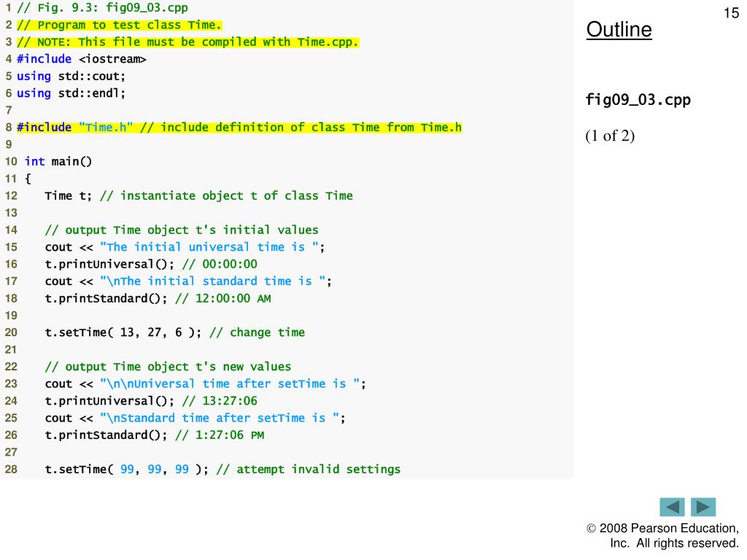Image resolution: width=747 pixels, height=560 pixels.
Task: Click the (1 of 2) page indicator
Action: tap(610, 136)
